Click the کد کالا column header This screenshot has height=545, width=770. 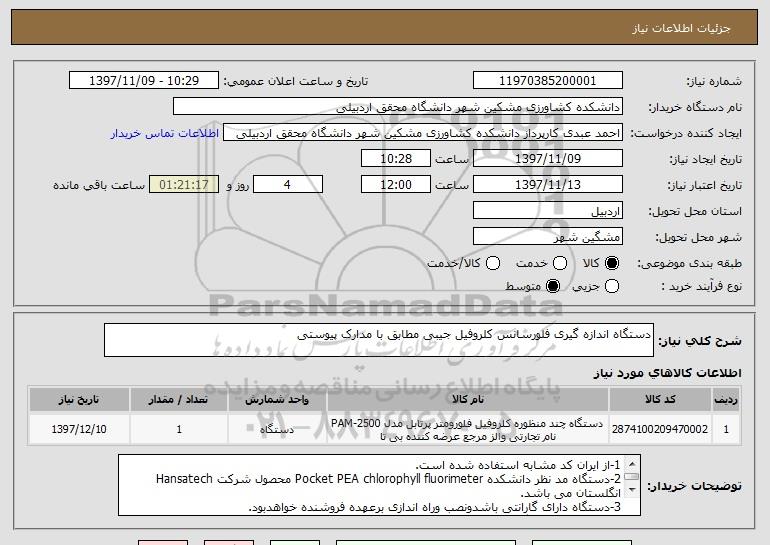(660, 400)
